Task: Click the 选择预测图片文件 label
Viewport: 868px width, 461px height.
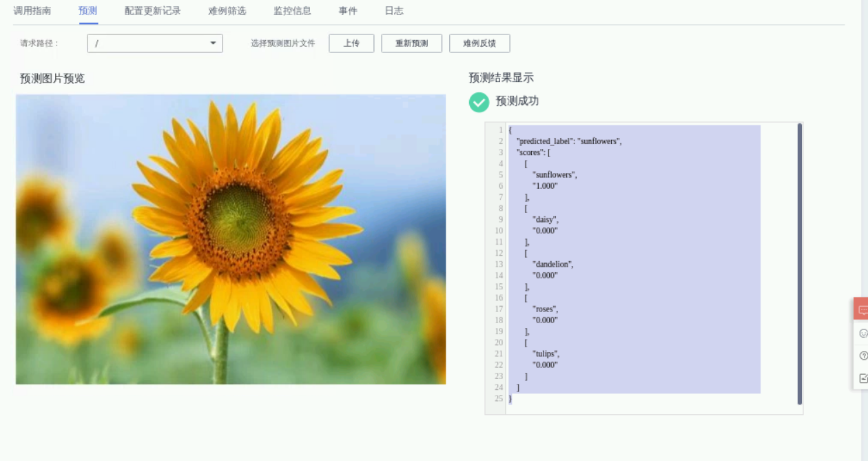Action: point(283,43)
